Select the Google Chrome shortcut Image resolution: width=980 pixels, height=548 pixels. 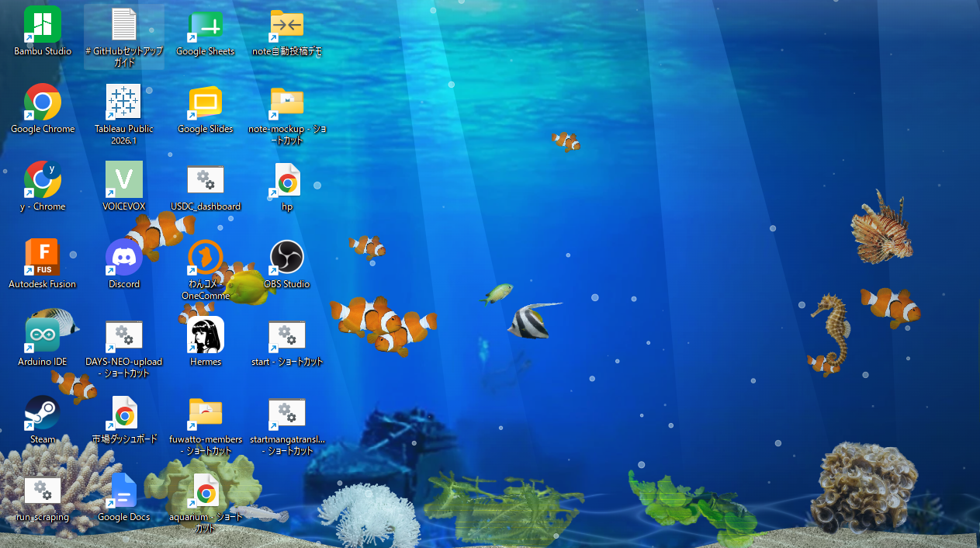[43, 102]
